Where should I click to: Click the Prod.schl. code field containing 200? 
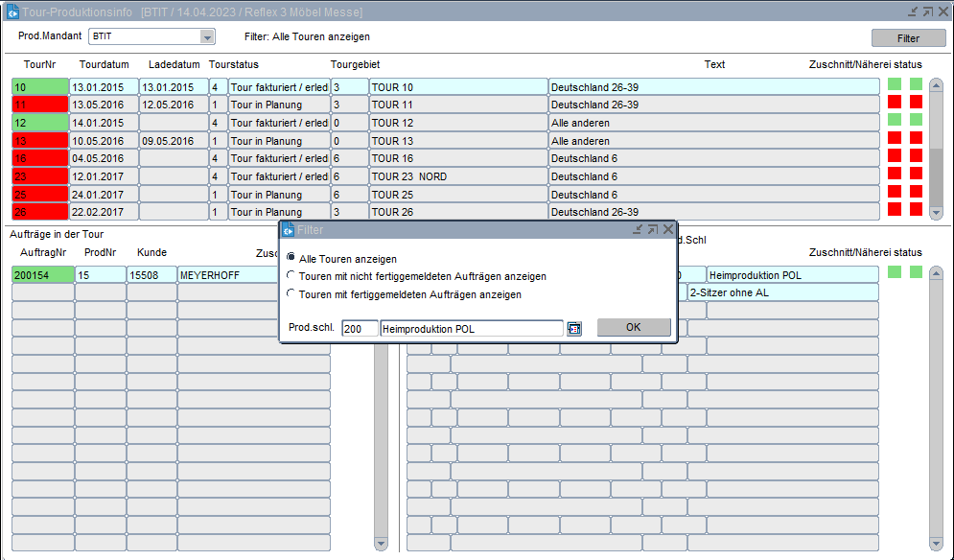(x=360, y=329)
